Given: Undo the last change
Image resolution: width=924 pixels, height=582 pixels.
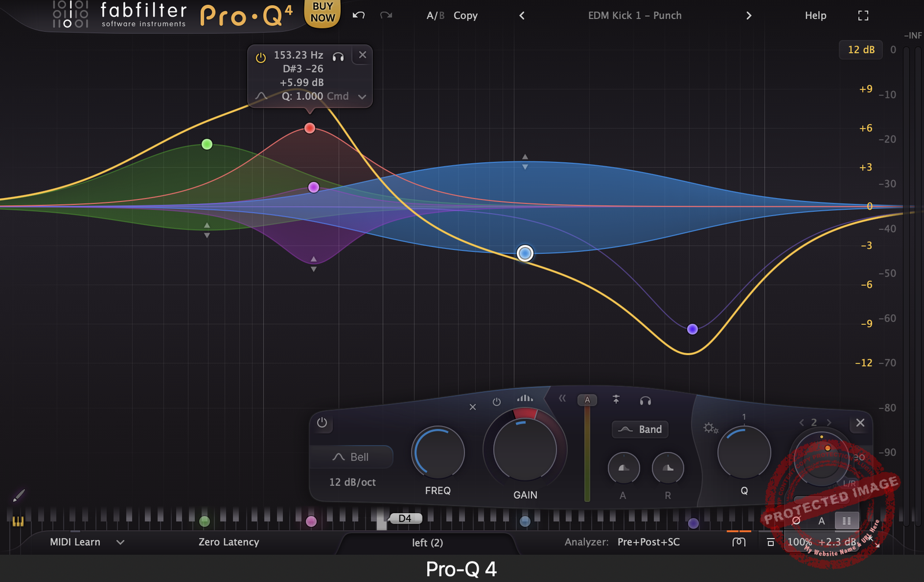Looking at the screenshot, I should point(359,15).
